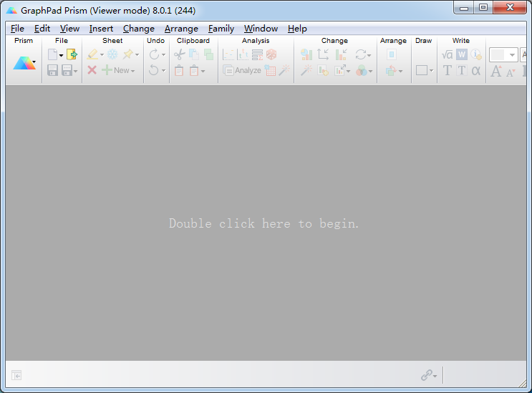This screenshot has width=532, height=393.
Task: Click the pie and bar chart icon in Change
Action: 306,54
